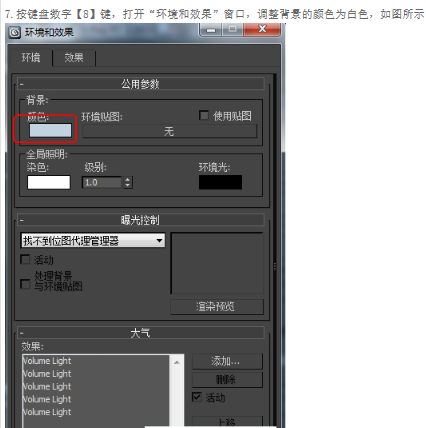Viewport: 426px width, 428px height.
Task: Enable the 活动 checkbox under exposure control
Action: click(x=25, y=259)
